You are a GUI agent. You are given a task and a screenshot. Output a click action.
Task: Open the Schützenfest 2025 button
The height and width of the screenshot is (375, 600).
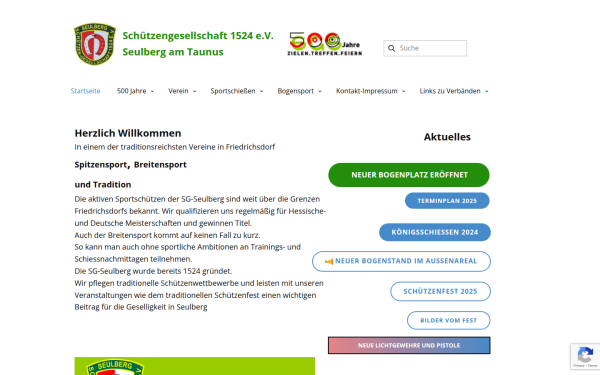[x=440, y=292]
